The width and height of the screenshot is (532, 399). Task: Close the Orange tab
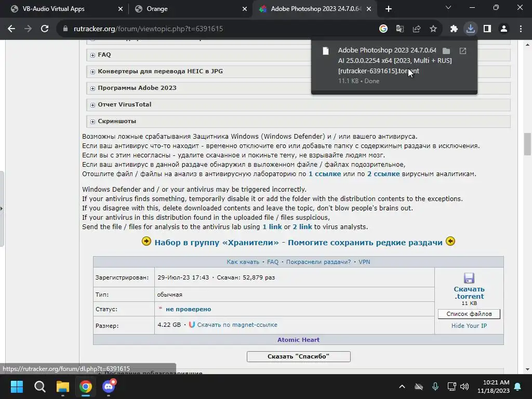coord(245,9)
